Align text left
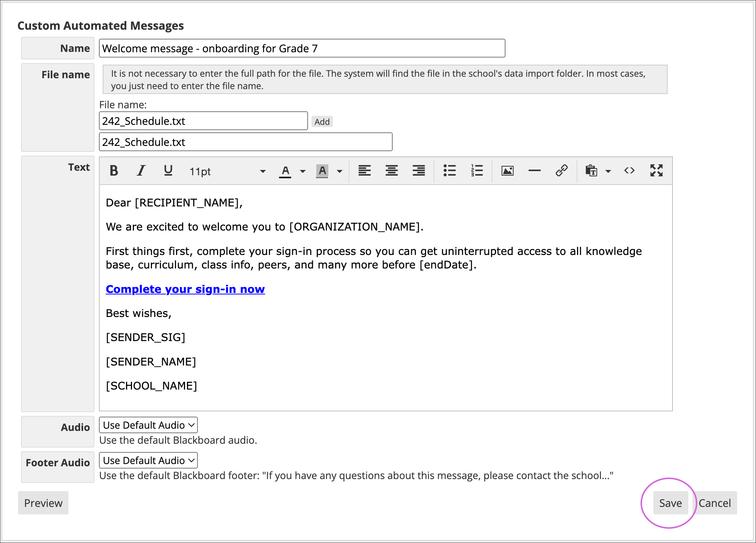This screenshot has width=756, height=543. pyautogui.click(x=364, y=171)
